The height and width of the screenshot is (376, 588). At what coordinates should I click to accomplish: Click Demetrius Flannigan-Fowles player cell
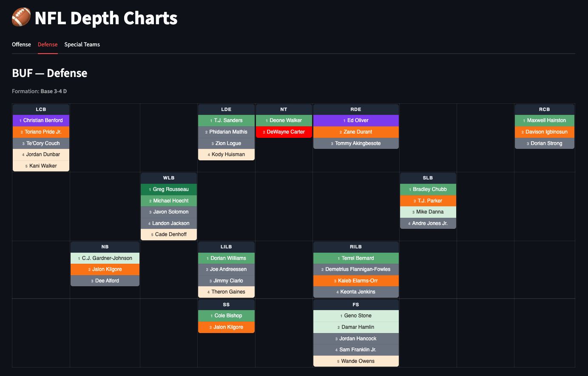(356, 269)
